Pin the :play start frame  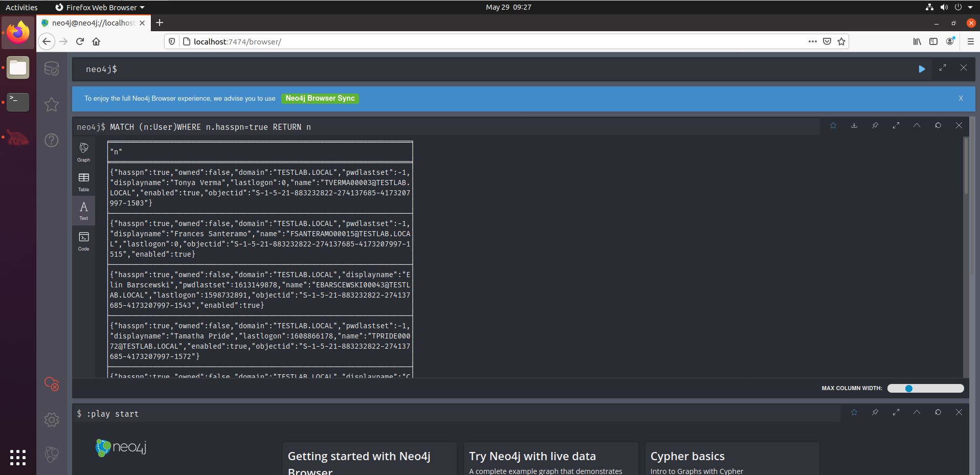[875, 412]
